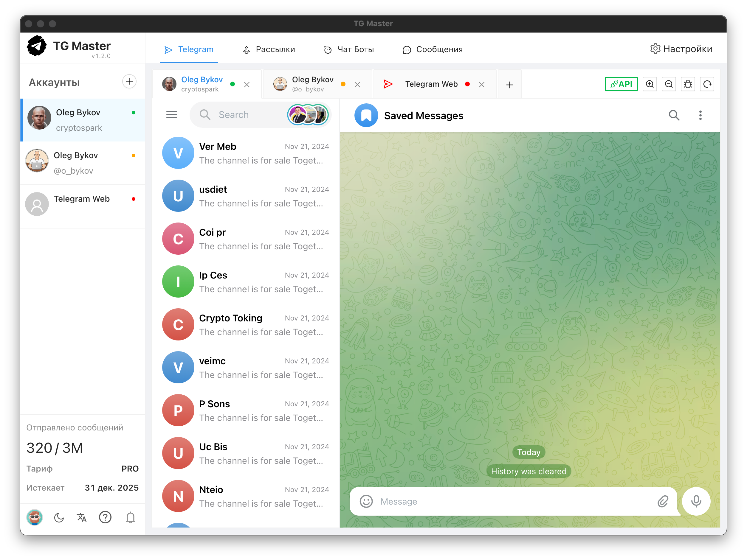Click the zoom out magnifier icon
The width and height of the screenshot is (747, 560).
coord(669,84)
